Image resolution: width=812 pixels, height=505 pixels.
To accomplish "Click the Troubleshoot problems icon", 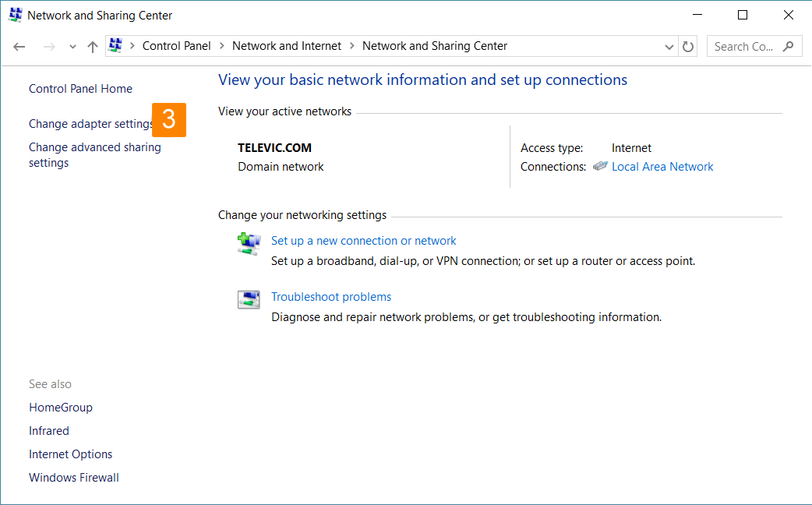I will (248, 300).
